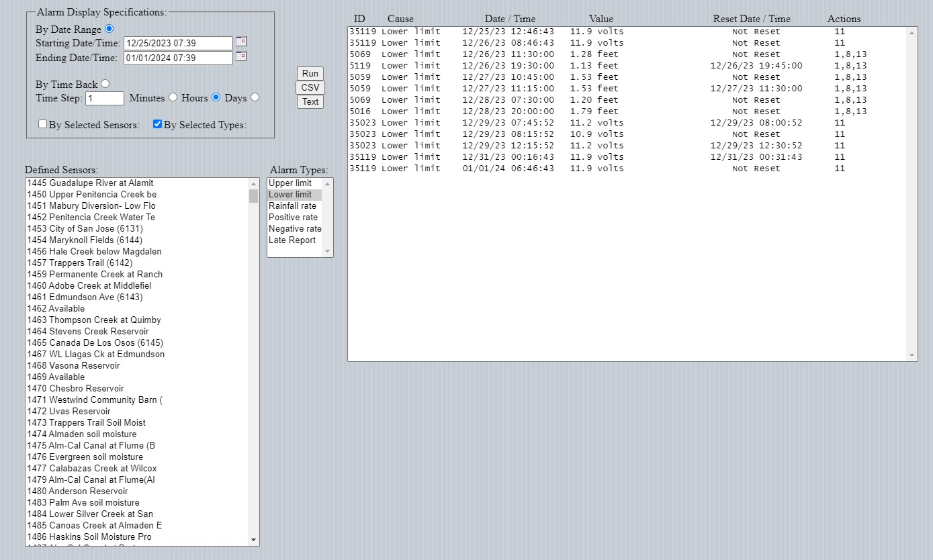Select Upper limit alarm type
This screenshot has height=560, width=933.
pos(290,183)
